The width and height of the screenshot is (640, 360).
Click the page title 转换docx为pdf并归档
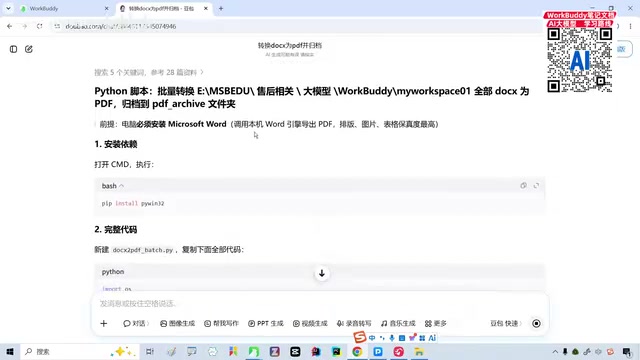click(290, 45)
